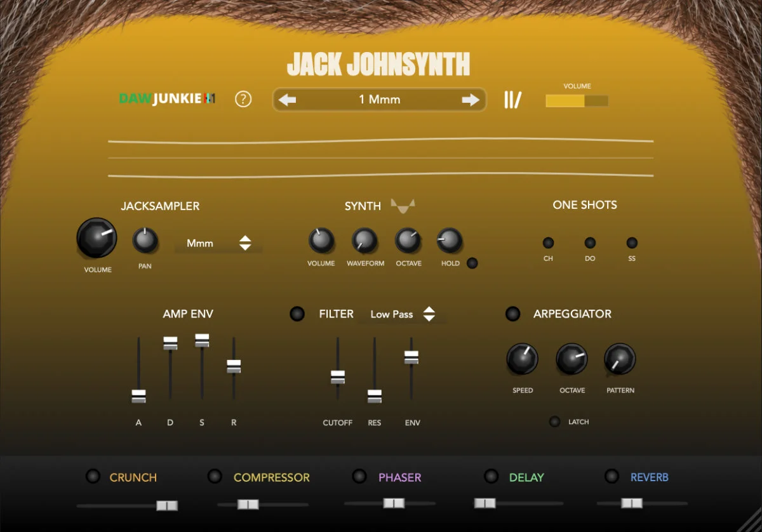This screenshot has height=532, width=762.
Task: Click the DAW Junkie logo
Action: [168, 98]
